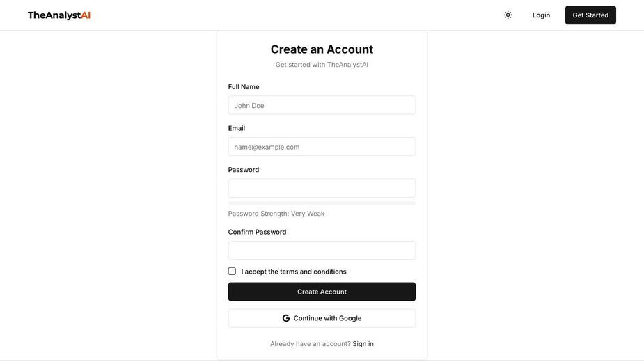The height and width of the screenshot is (362, 644).
Task: Select the Confirm Password input field
Action: point(322,250)
